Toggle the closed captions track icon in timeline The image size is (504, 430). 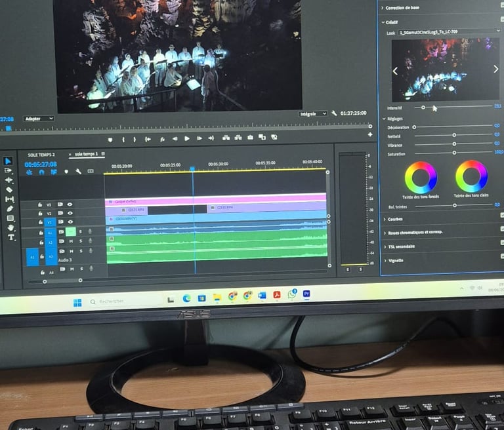pos(91,171)
